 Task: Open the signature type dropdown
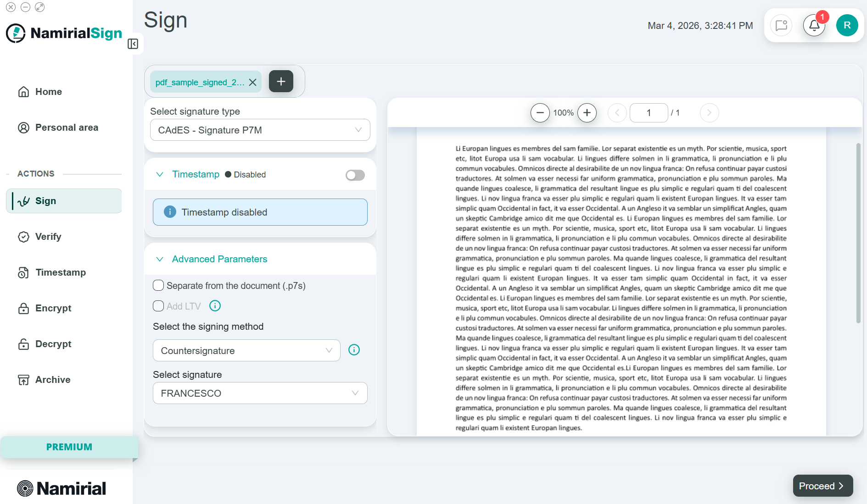pyautogui.click(x=260, y=130)
